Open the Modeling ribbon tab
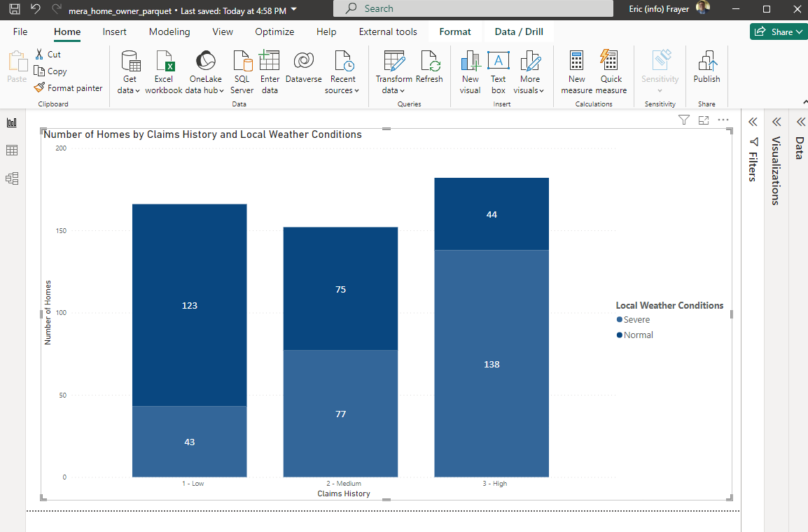Viewport: 808px width, 532px height. pos(169,31)
